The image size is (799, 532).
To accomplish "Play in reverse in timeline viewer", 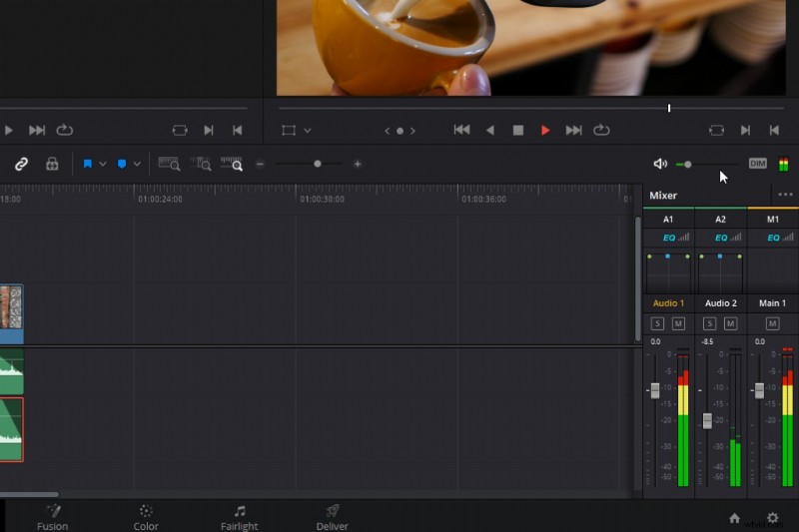I will coord(490,131).
